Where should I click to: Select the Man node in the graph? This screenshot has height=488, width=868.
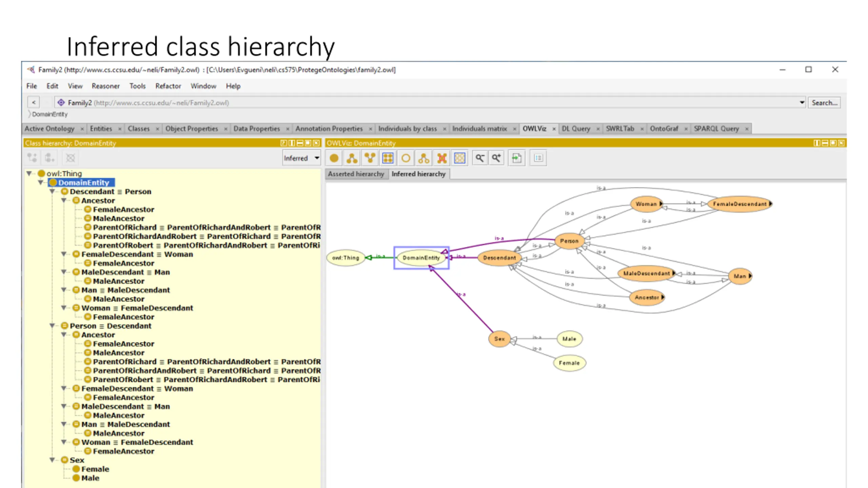(x=740, y=276)
